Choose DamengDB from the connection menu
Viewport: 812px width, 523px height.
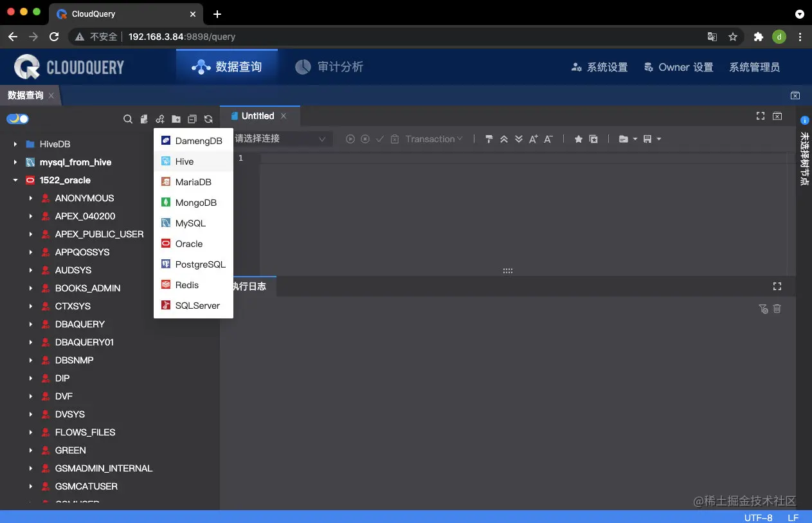pyautogui.click(x=194, y=141)
